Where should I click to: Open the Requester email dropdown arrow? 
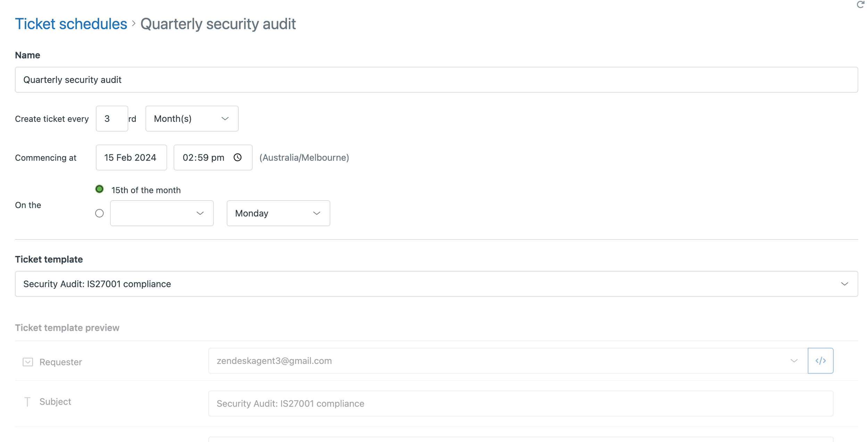point(794,361)
